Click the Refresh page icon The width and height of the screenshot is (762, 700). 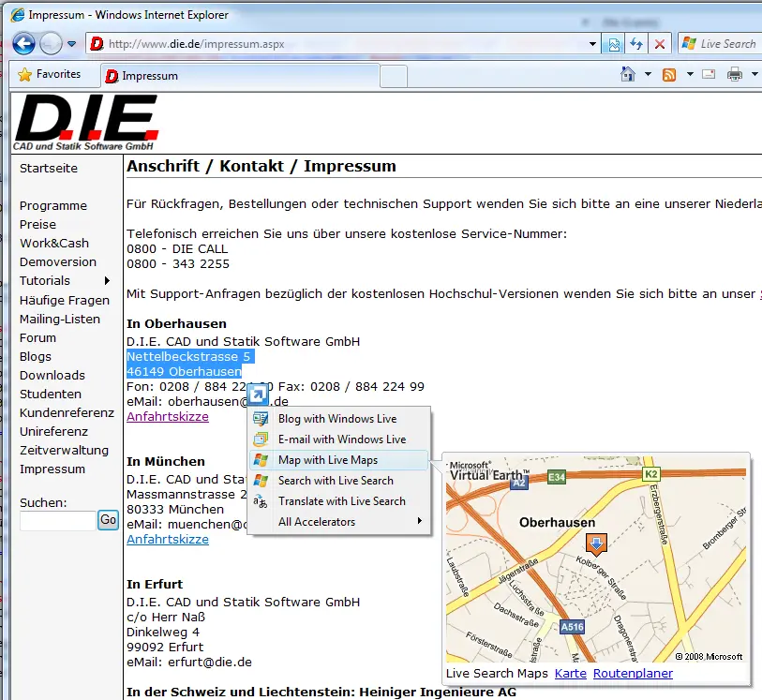(636, 44)
